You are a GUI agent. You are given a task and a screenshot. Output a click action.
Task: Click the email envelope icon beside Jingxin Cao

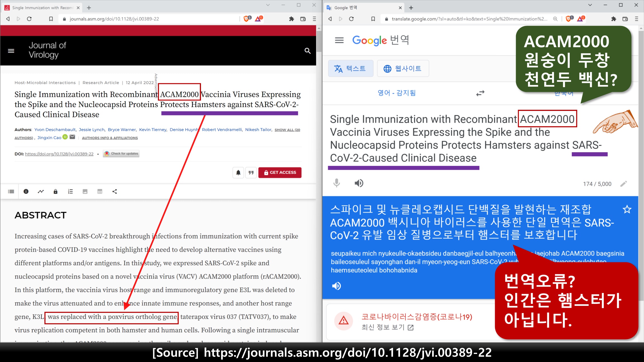[x=72, y=137]
